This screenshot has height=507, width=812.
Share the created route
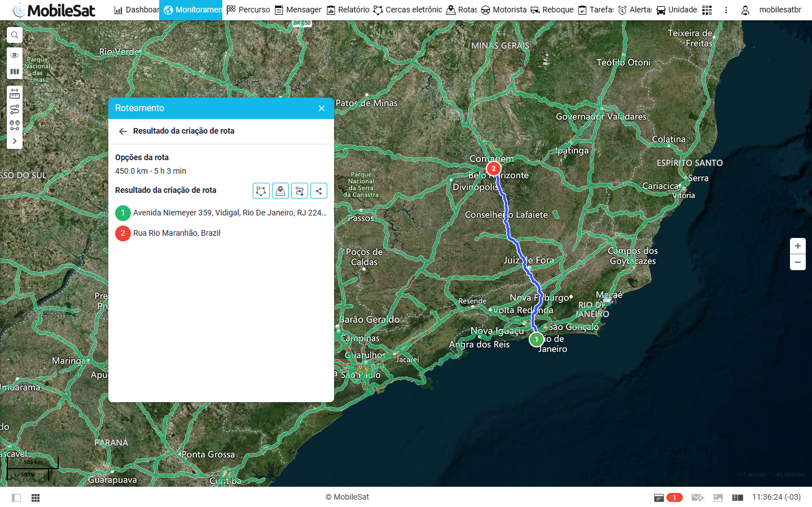319,191
